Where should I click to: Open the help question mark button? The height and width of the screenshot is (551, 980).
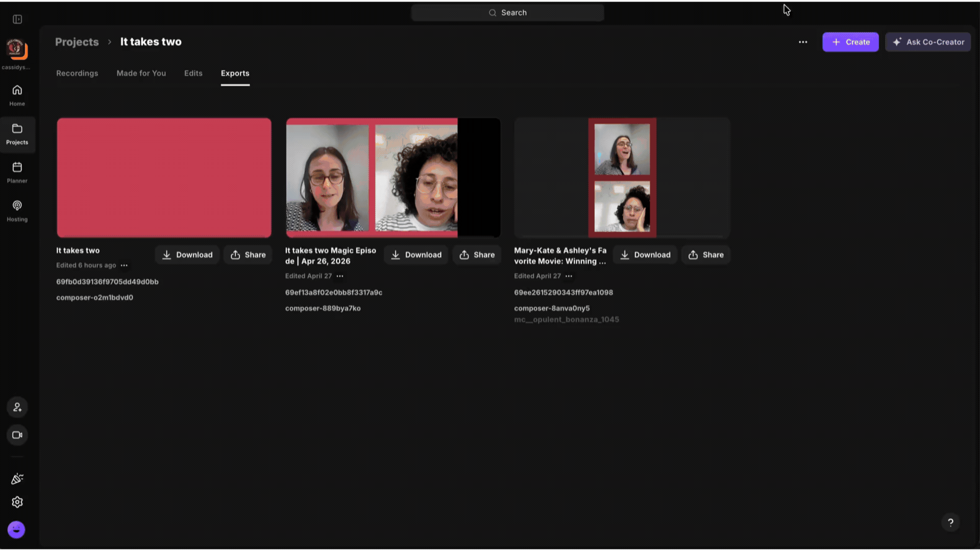coord(950,522)
